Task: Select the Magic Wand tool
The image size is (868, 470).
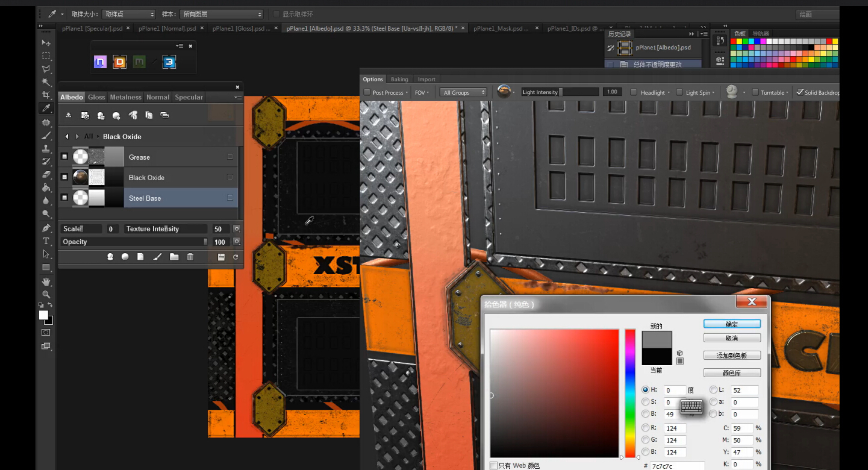Action: tap(46, 82)
